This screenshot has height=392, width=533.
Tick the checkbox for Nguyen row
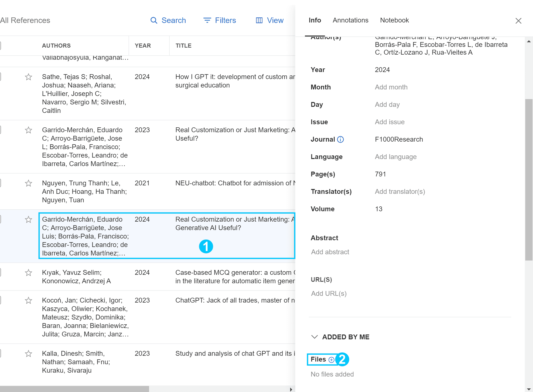pos(0,183)
